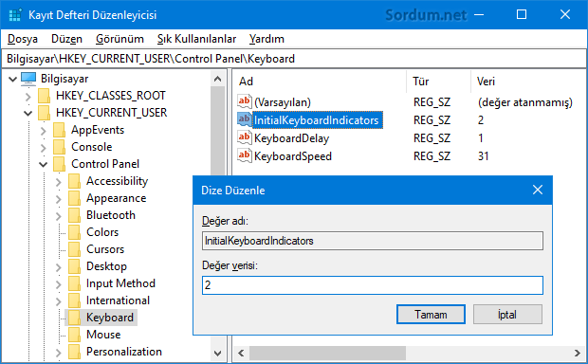Viewport: 588px width, 364px height.
Task: Cancel with the İptal button
Action: click(507, 315)
